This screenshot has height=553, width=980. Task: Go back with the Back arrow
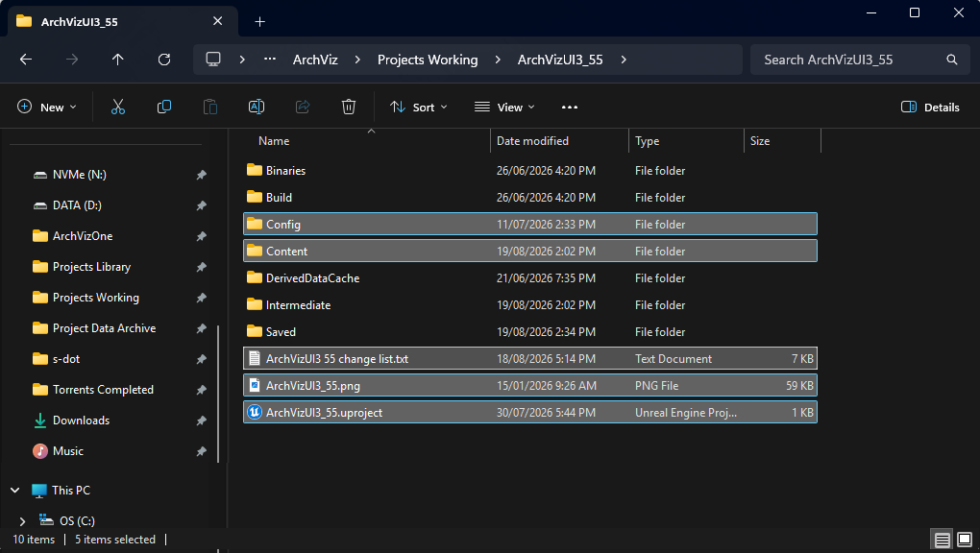click(26, 60)
